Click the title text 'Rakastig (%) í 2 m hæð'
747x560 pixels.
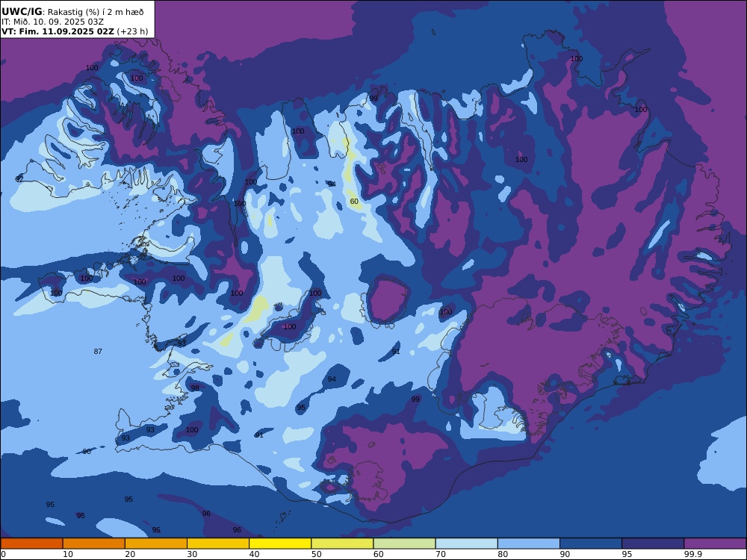[x=96, y=12]
